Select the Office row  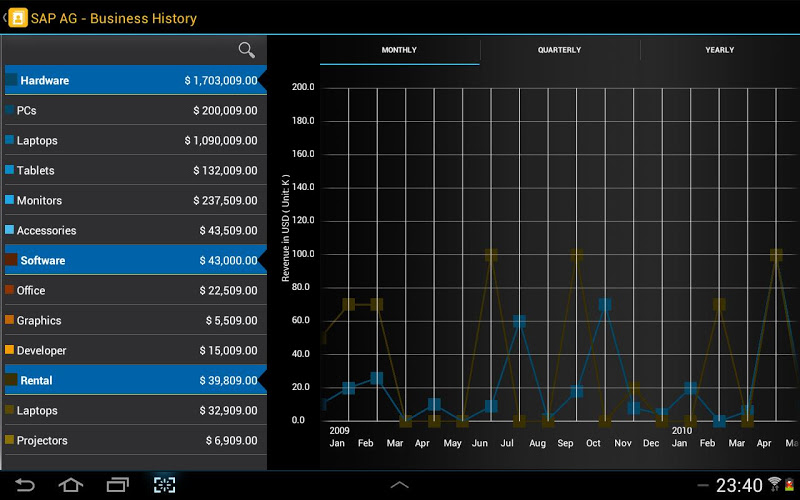[136, 290]
